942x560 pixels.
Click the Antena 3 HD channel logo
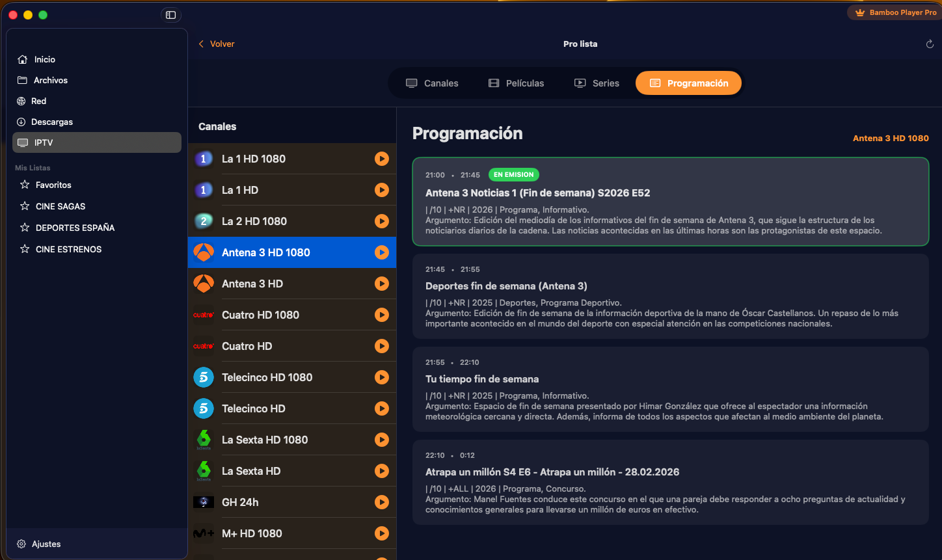pyautogui.click(x=204, y=284)
